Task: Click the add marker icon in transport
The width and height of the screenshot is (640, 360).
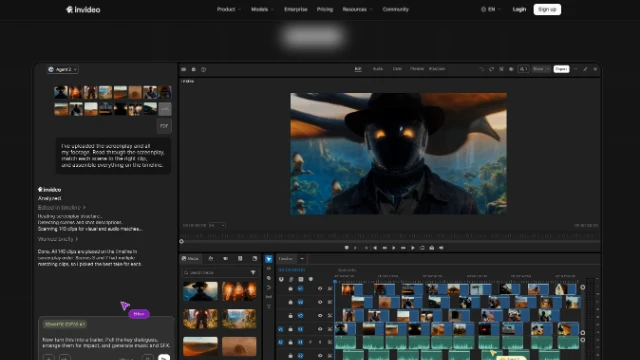Action: point(346,248)
